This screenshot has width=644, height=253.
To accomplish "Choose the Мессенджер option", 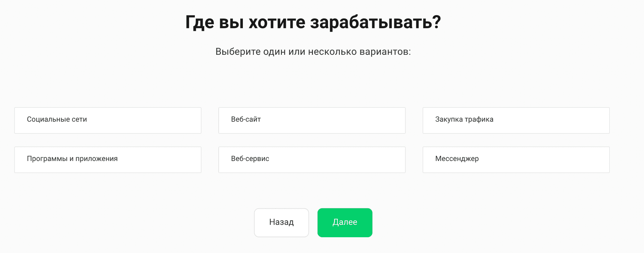I will [516, 160].
